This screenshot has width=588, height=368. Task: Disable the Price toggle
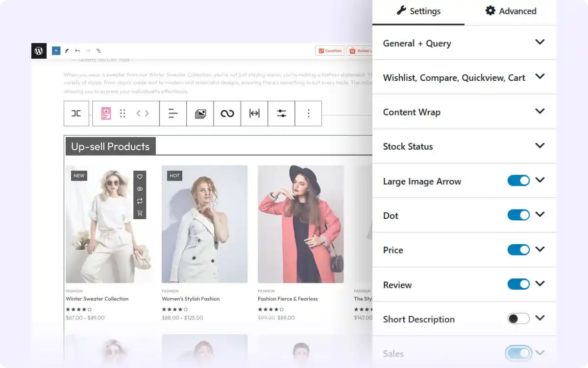coord(518,250)
